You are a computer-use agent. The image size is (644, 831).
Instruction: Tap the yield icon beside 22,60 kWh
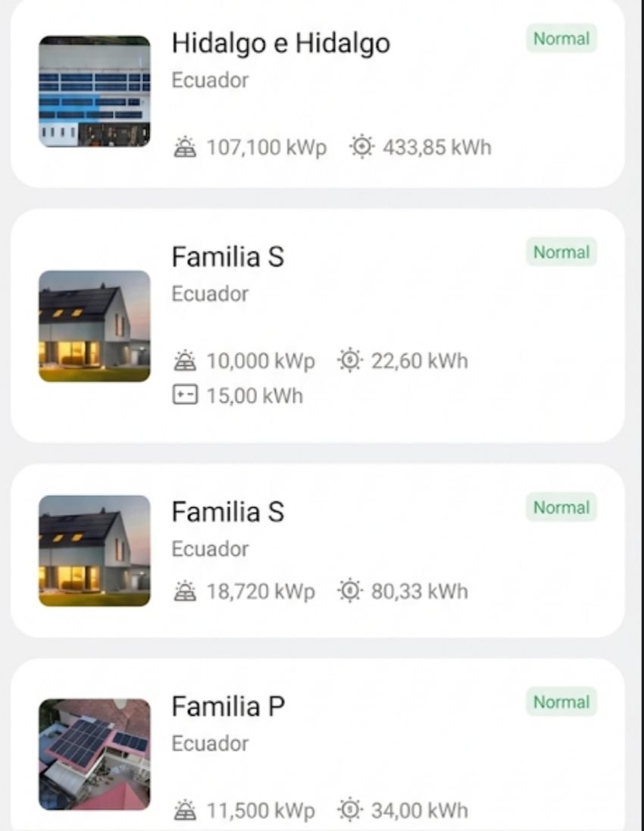[349, 361]
